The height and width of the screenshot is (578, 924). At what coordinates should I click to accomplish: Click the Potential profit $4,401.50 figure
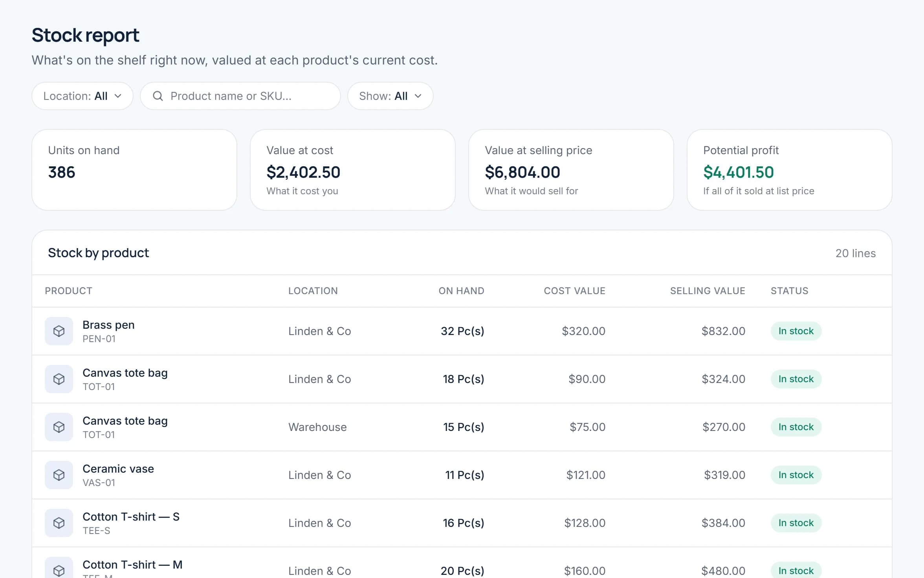[739, 172]
